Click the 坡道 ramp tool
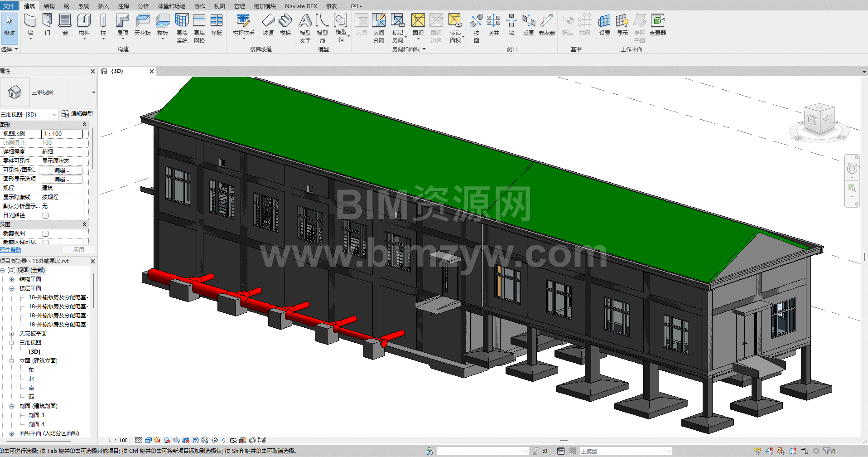 click(x=268, y=25)
